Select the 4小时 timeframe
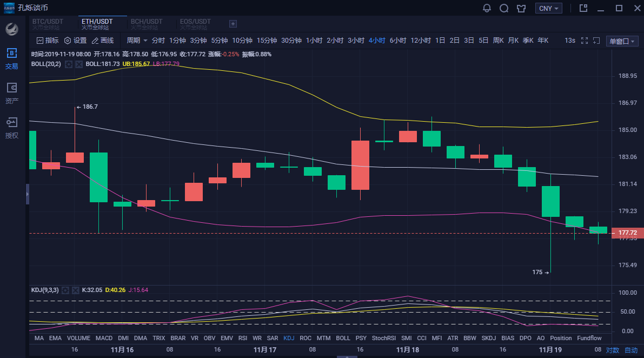The image size is (644, 358). coord(377,40)
